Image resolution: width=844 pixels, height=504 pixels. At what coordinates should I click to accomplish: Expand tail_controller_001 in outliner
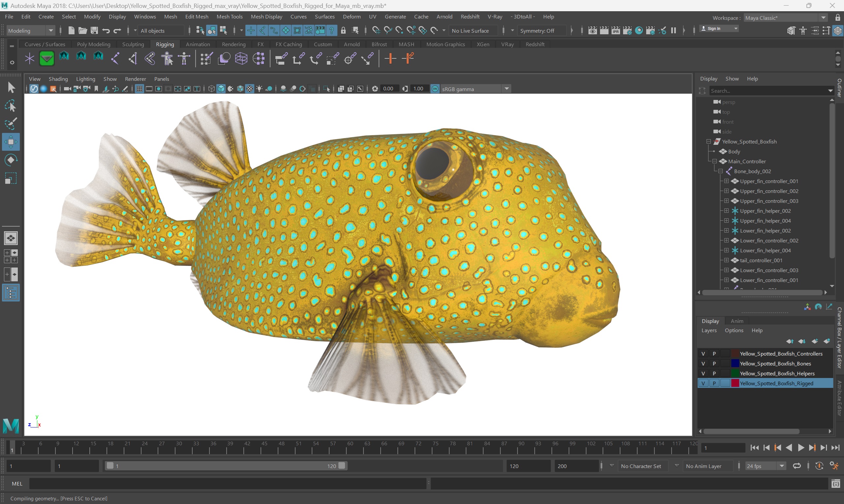pos(726,260)
